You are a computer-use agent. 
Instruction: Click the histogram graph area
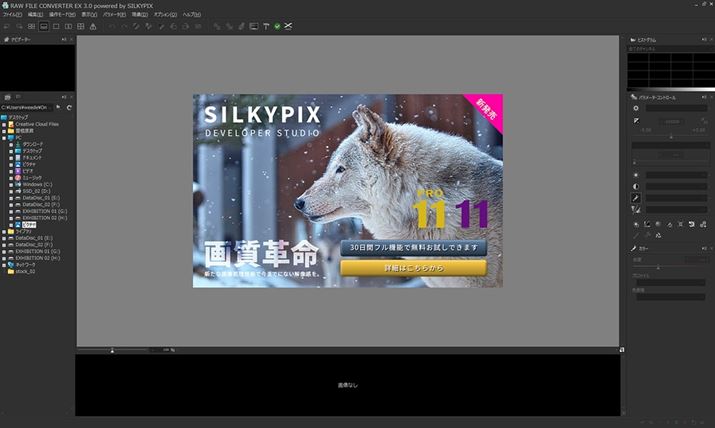[671, 70]
